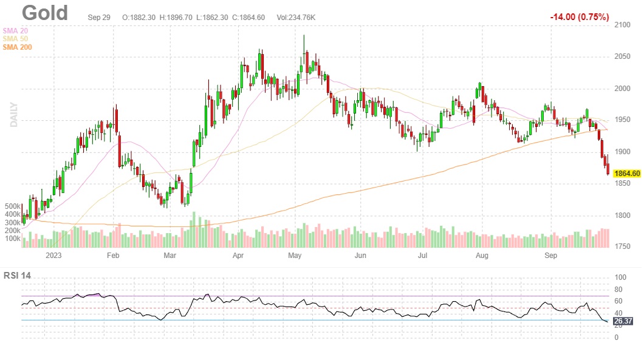Image resolution: width=644 pixels, height=343 pixels.
Task: Click the open price O:1882.30
Action: (139, 18)
